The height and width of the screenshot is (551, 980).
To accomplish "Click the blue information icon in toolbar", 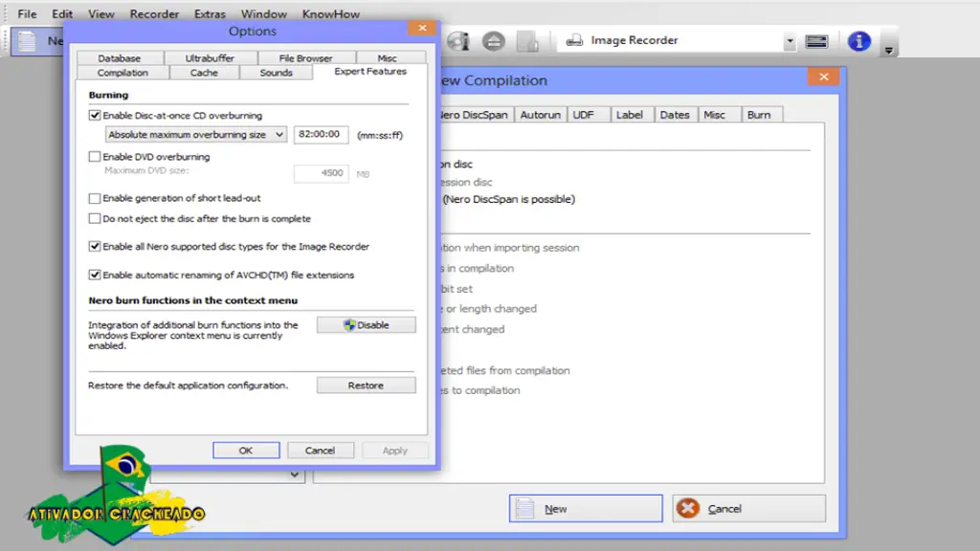I will point(859,41).
